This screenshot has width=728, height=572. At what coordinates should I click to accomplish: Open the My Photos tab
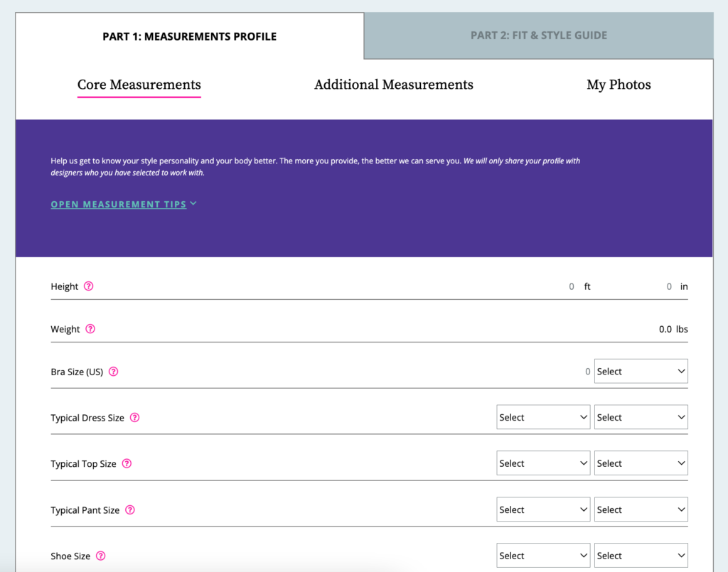(619, 85)
